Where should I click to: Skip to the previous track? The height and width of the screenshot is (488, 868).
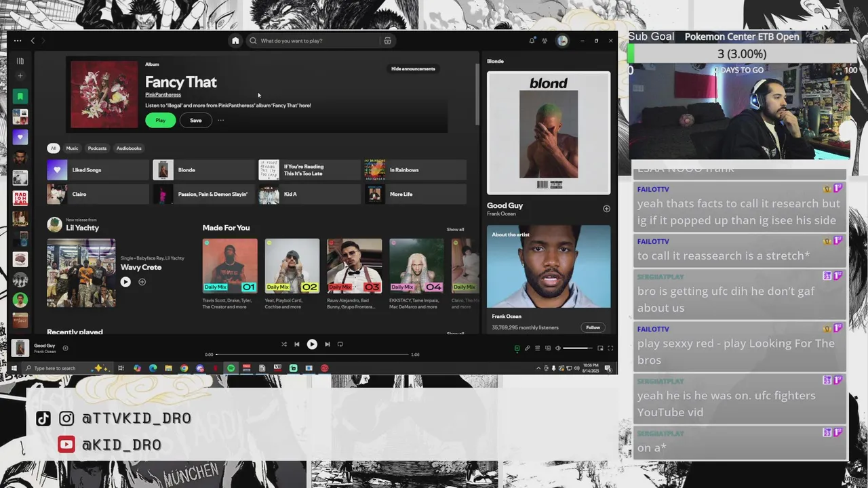coord(296,344)
